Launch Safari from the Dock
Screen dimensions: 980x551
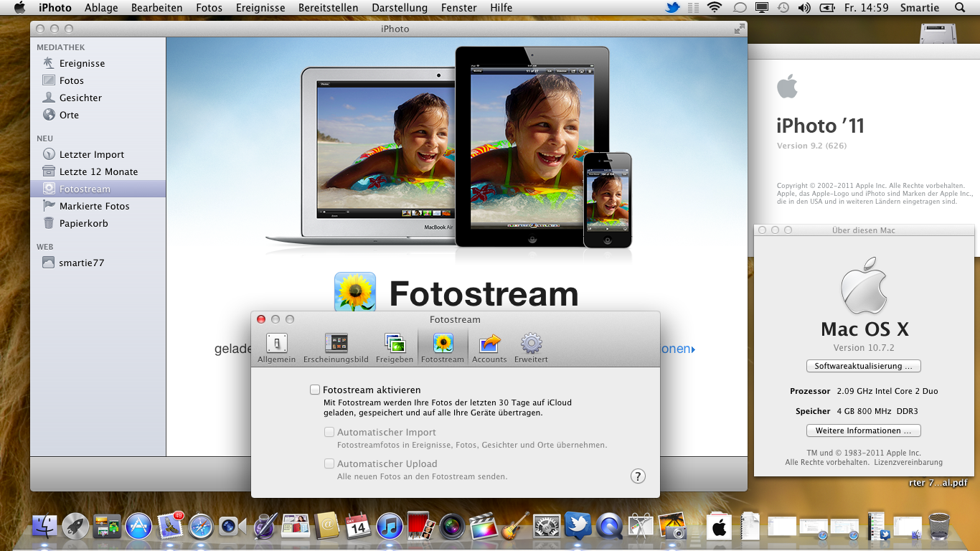pyautogui.click(x=201, y=527)
